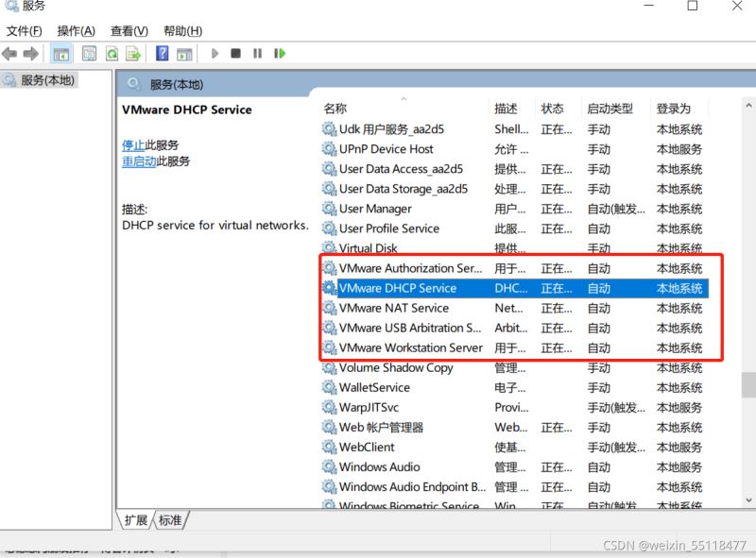Click the gear icon of VMware NAT Service
756x558 pixels.
pos(329,308)
